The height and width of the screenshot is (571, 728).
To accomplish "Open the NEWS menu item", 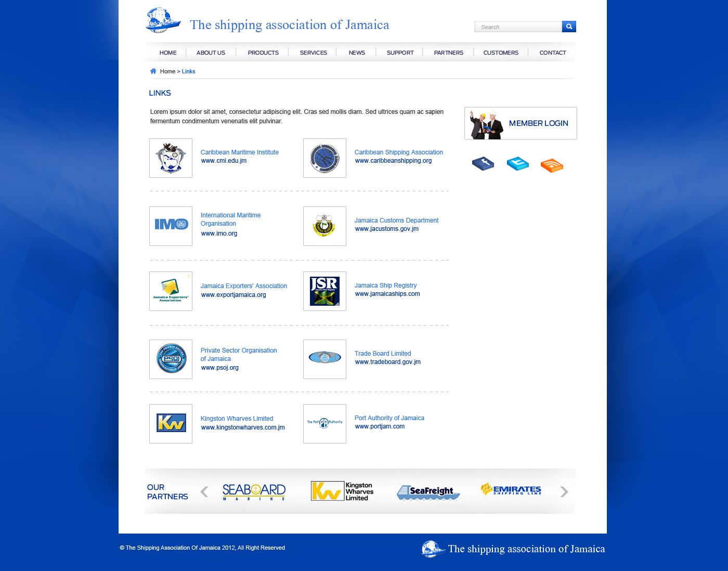I will pos(357,53).
